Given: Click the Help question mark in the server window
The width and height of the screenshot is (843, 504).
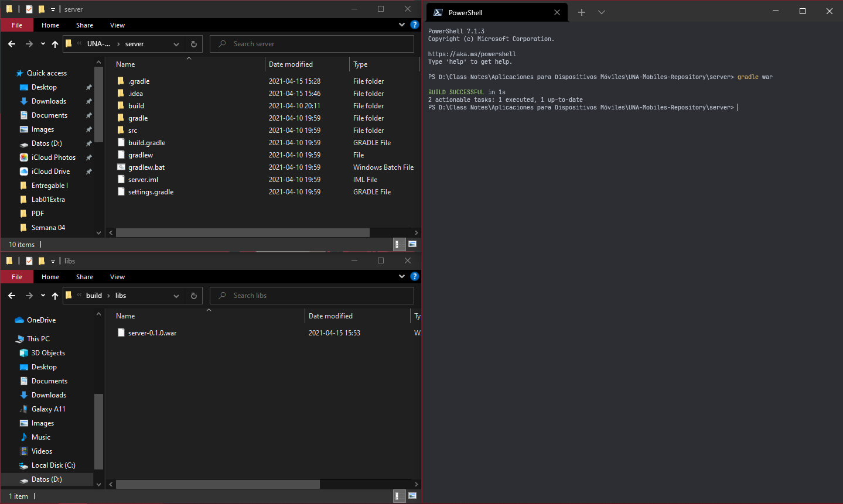Looking at the screenshot, I should [415, 25].
